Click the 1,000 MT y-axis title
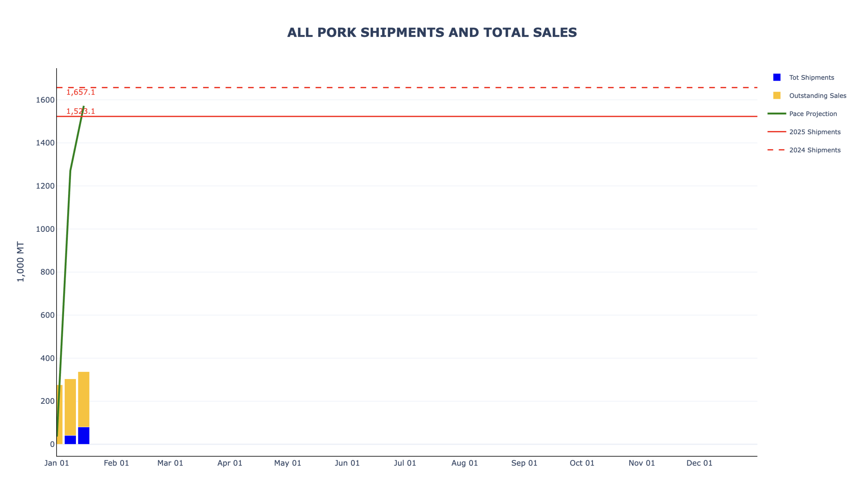This screenshot has height=491, width=868. tap(20, 261)
